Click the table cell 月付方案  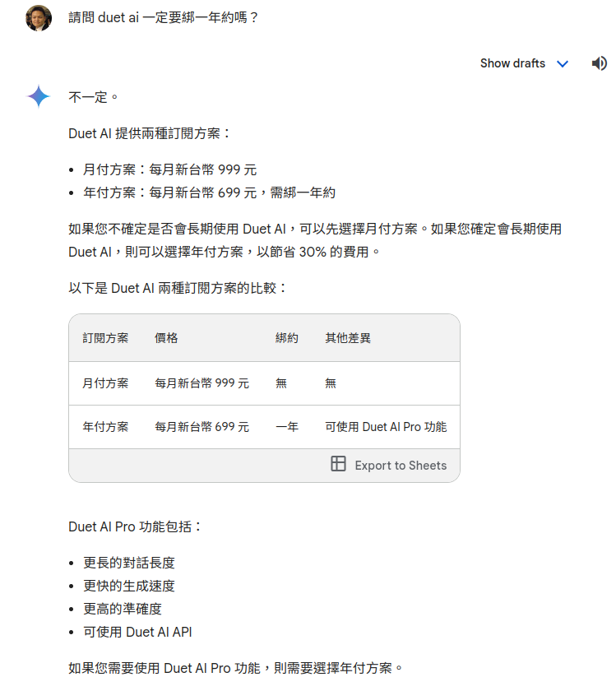click(105, 383)
